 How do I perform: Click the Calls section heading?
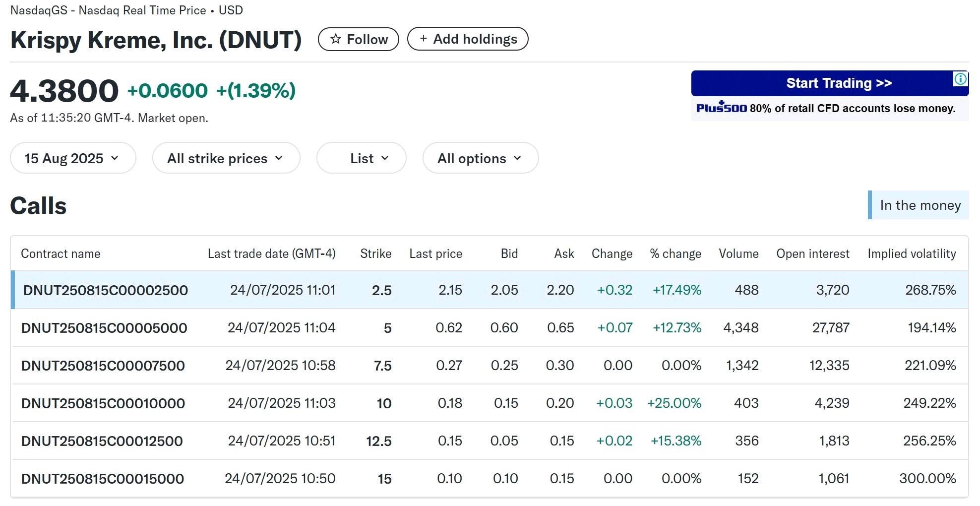click(38, 206)
